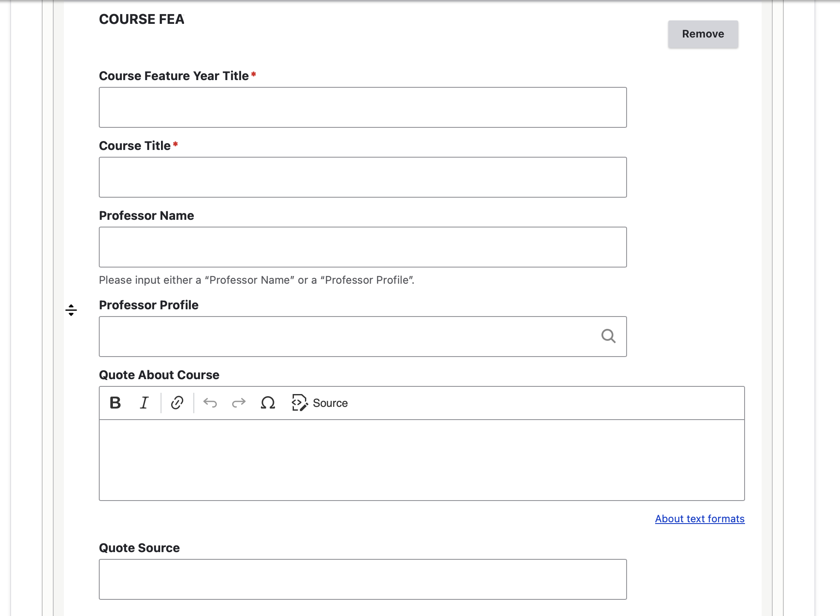Focus the Quote Source input field
The image size is (840, 616).
tap(363, 579)
